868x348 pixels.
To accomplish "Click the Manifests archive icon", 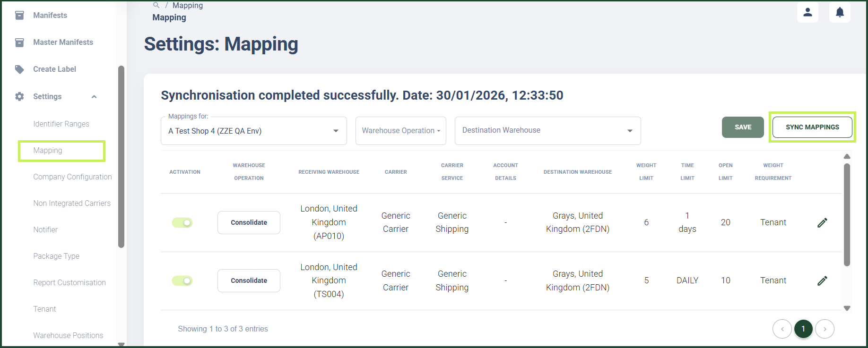I will click(x=19, y=15).
